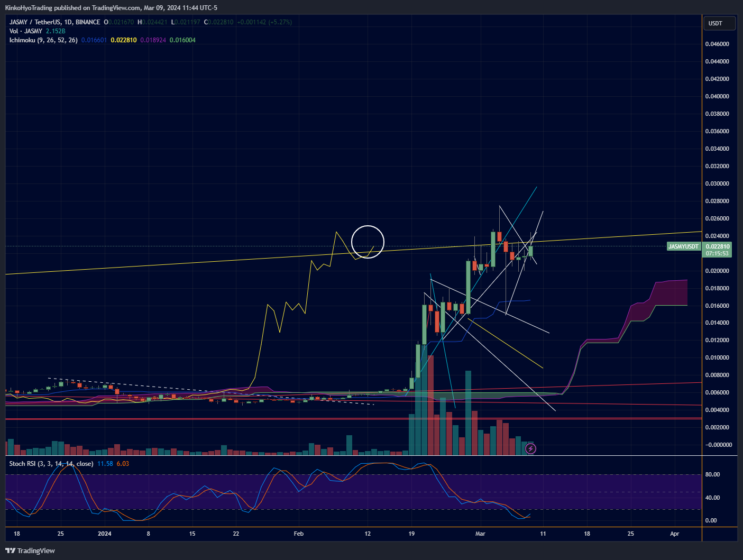Click the Stoch RSI K value 11.58

click(x=105, y=464)
